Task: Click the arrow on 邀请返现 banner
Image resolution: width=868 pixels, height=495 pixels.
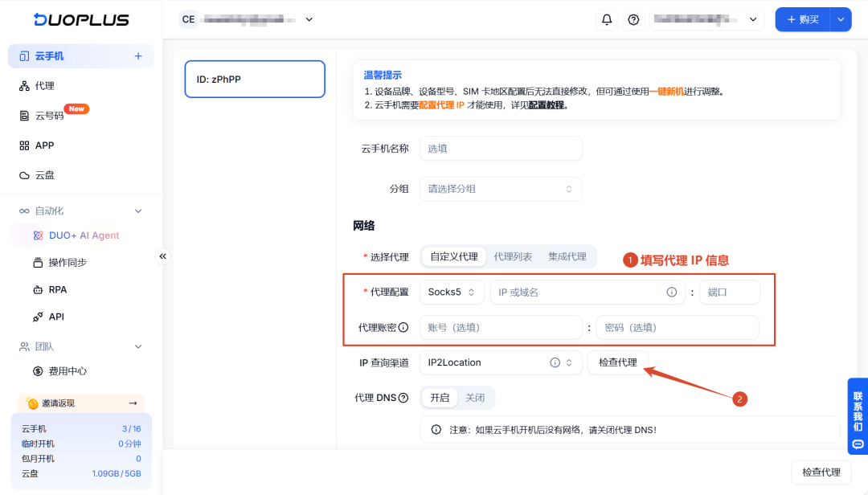Action: click(x=133, y=403)
